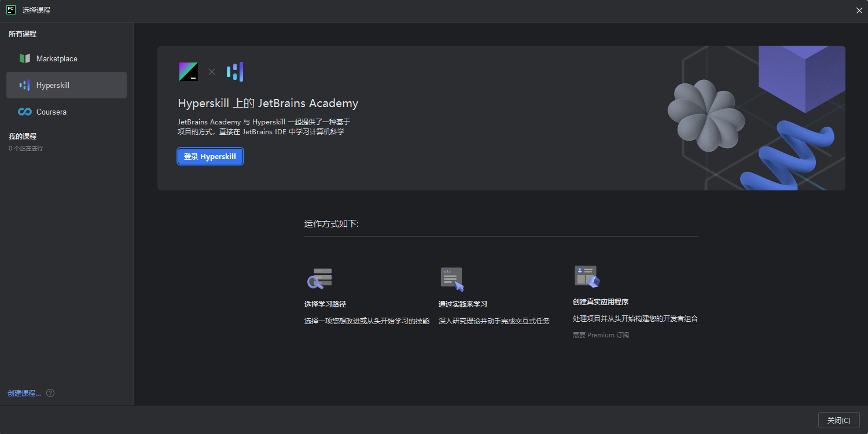Click the build real application icon

587,277
